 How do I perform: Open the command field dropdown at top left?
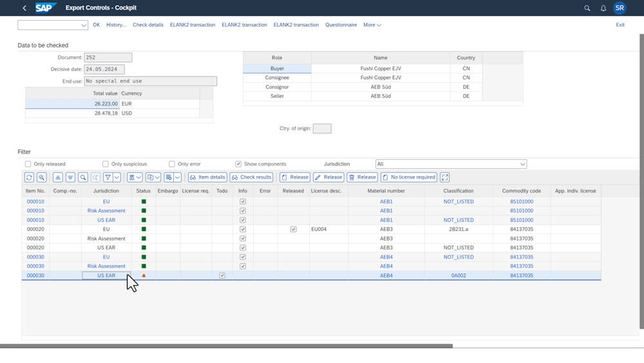[84, 25]
